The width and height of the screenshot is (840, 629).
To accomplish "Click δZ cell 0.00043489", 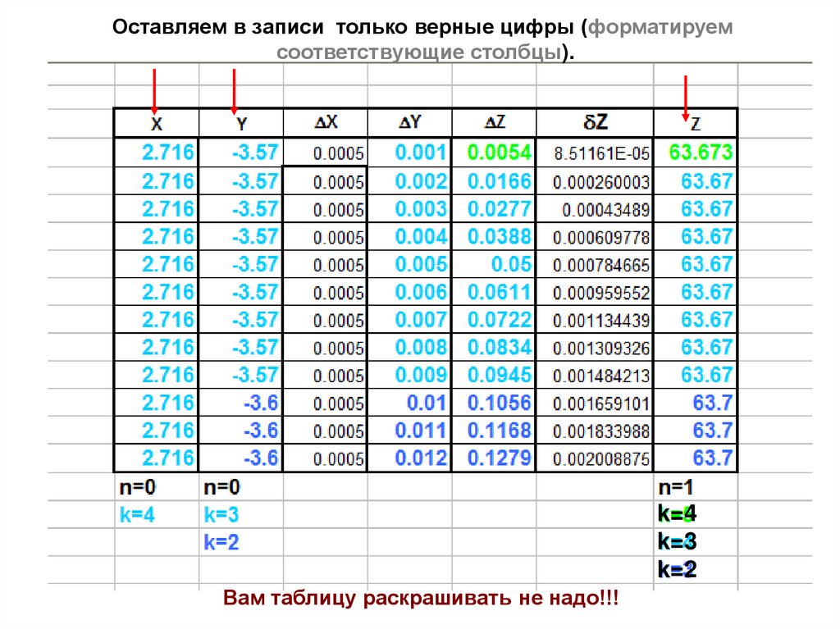I will (x=595, y=210).
